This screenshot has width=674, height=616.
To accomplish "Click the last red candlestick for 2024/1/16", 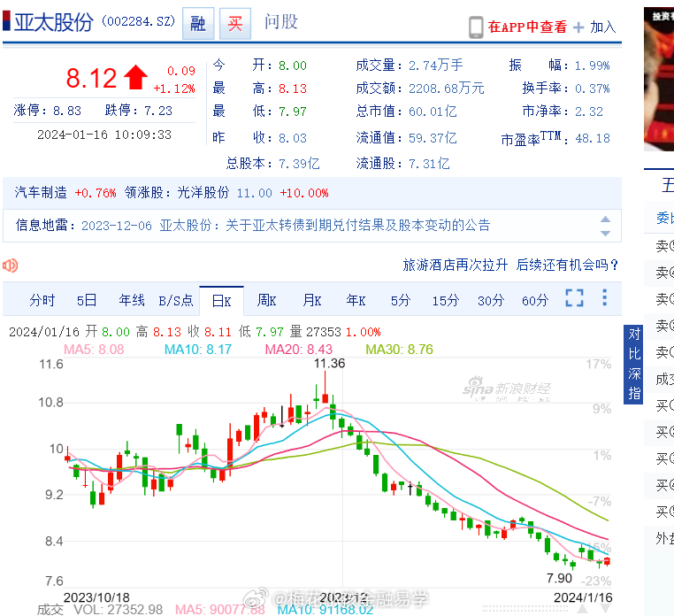I will point(607,561).
